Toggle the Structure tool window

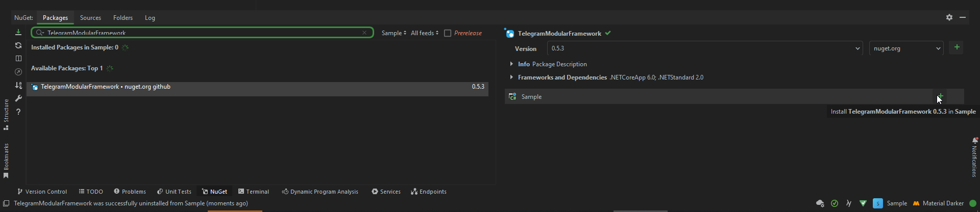[6, 114]
